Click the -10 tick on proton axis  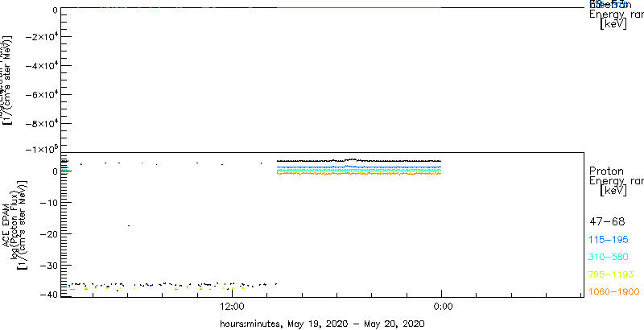tap(49, 203)
